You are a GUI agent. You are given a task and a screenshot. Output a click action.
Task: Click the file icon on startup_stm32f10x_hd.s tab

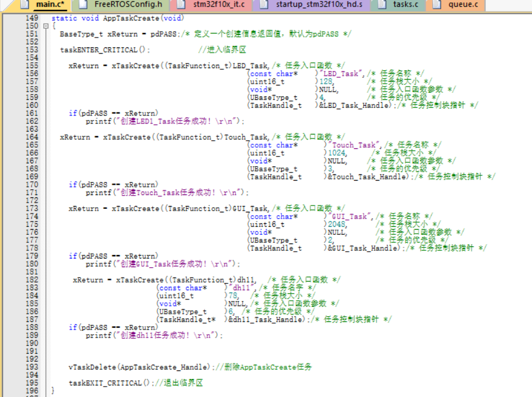pyautogui.click(x=264, y=5)
